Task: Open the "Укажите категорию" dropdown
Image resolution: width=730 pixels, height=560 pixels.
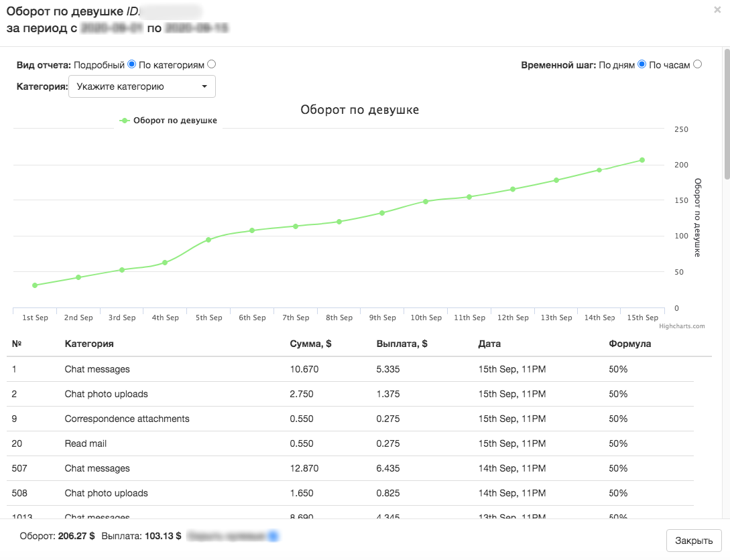Action: (142, 86)
